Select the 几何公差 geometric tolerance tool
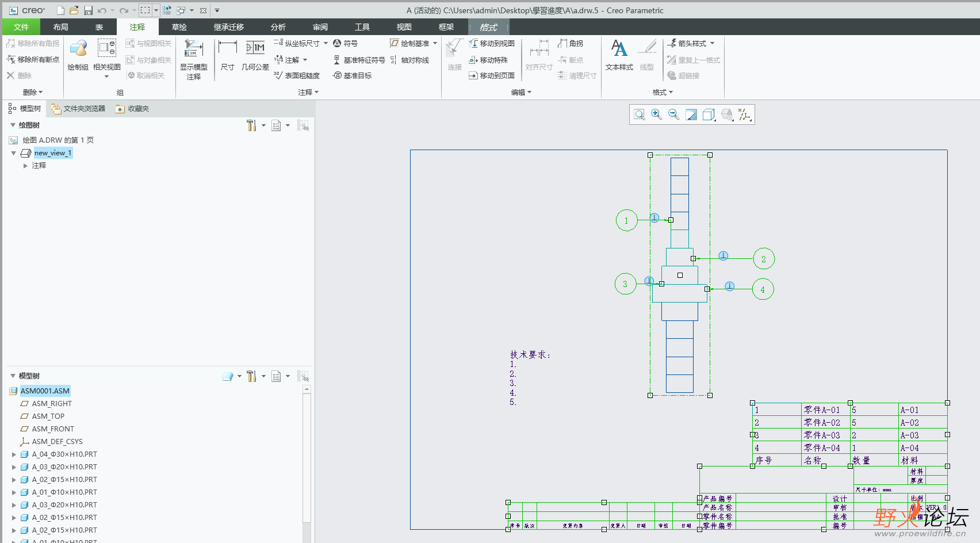 pyautogui.click(x=255, y=55)
